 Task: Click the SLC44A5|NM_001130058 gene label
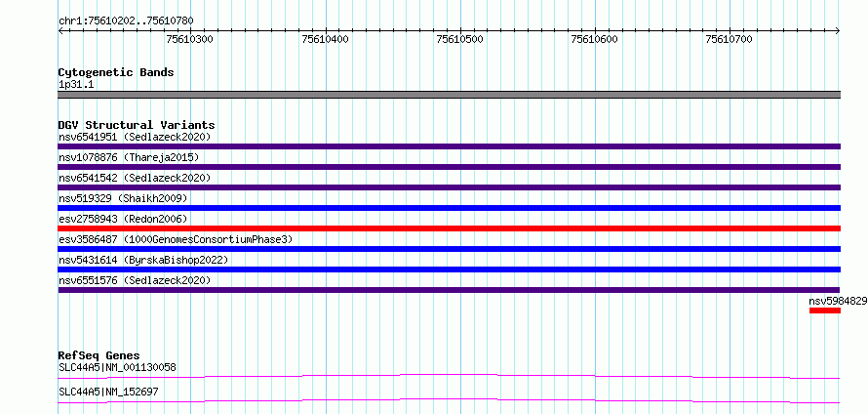point(117,367)
